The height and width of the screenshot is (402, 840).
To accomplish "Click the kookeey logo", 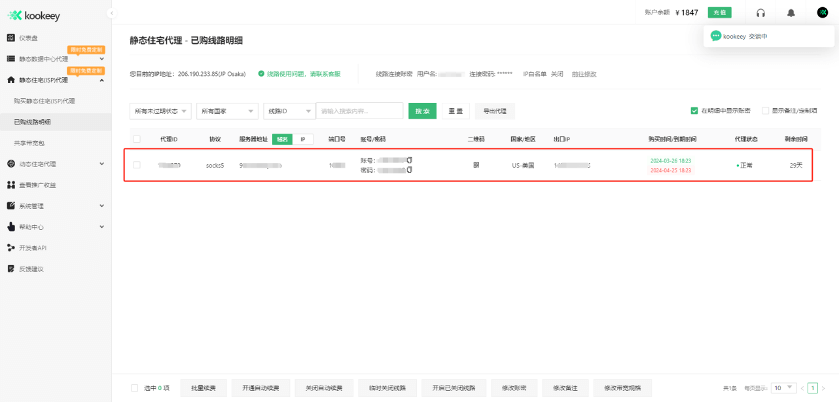I will (35, 15).
